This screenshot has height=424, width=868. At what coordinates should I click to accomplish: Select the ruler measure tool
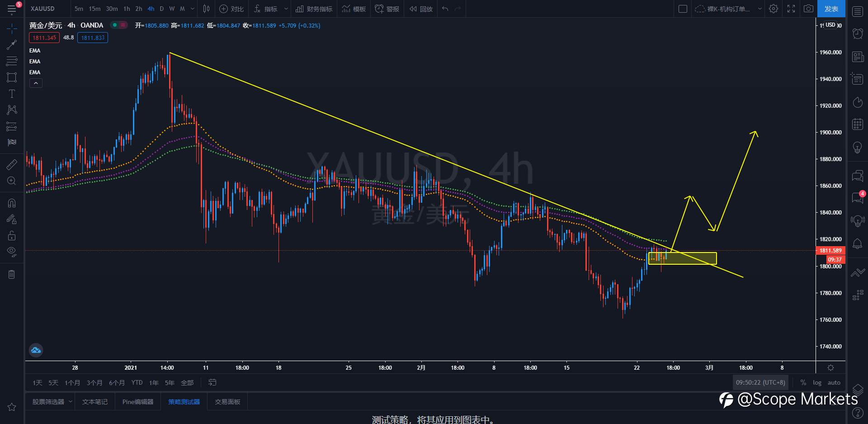pos(12,164)
